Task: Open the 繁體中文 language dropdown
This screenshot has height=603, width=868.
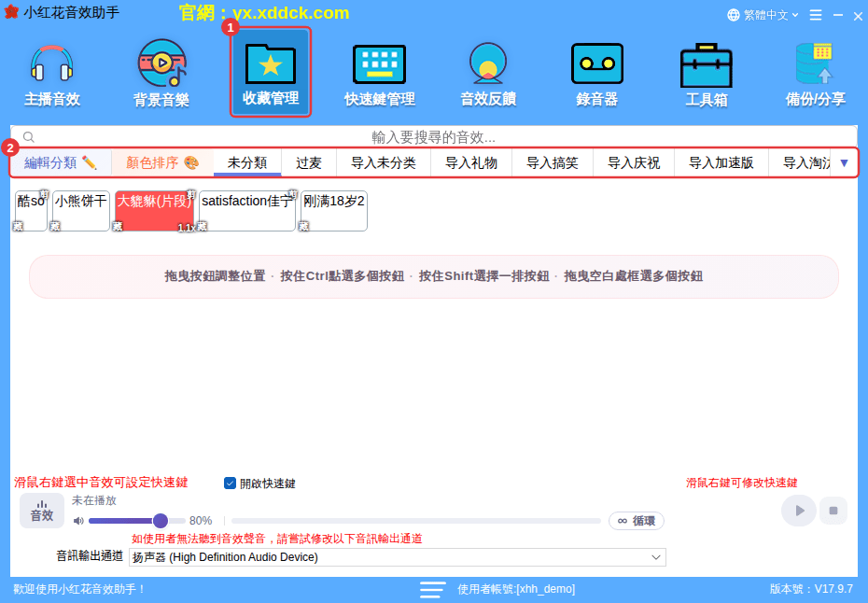Action: 763,15
